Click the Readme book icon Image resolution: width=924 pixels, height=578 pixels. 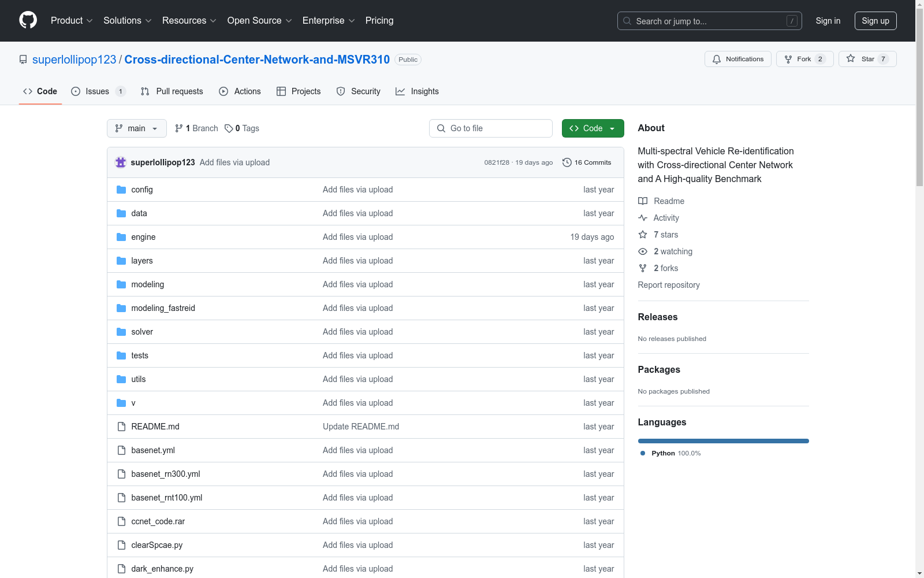(x=643, y=201)
